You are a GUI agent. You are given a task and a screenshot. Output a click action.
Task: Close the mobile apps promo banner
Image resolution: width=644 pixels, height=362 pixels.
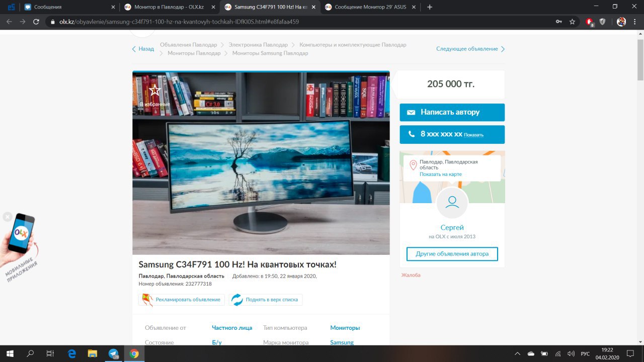click(7, 217)
